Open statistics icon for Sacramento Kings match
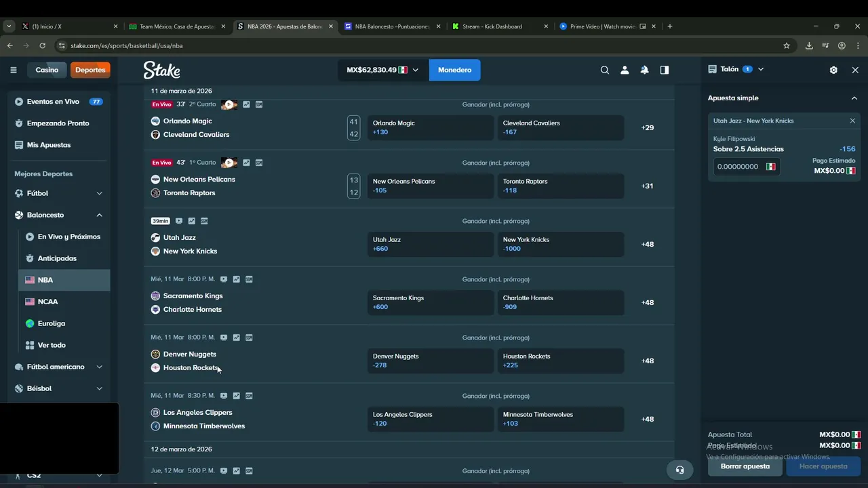 click(237, 279)
